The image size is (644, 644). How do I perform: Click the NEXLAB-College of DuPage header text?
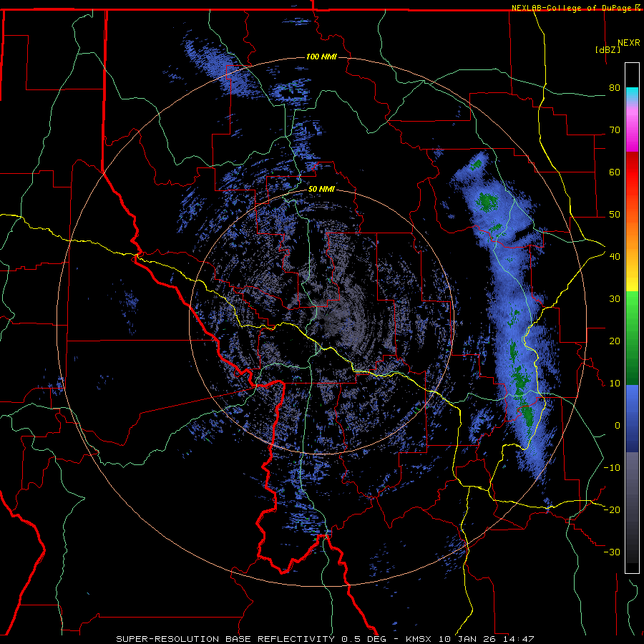tap(573, 8)
